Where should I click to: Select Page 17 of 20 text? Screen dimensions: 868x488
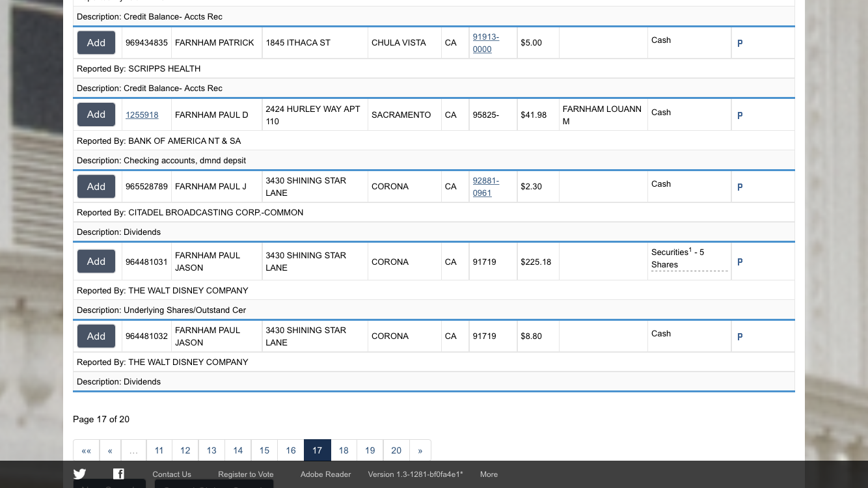pos(101,420)
